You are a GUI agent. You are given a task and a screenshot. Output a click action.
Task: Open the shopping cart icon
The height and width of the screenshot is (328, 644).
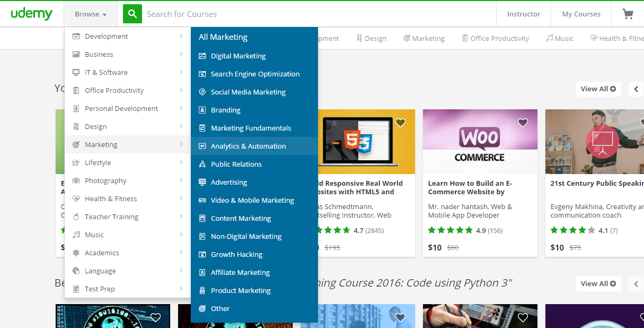pyautogui.click(x=628, y=14)
